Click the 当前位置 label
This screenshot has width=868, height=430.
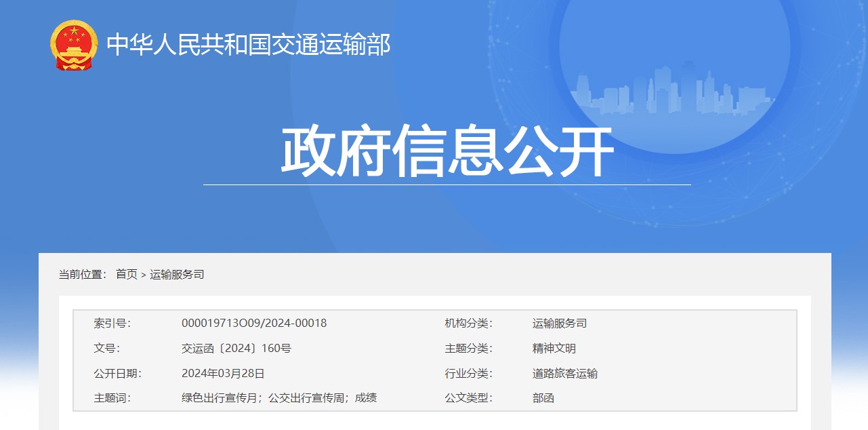[x=83, y=274]
